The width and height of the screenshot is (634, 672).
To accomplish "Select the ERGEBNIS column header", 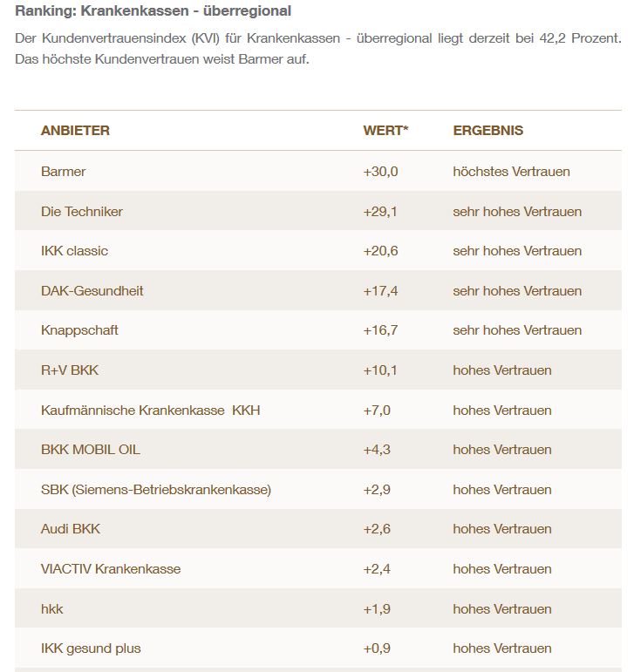I will point(487,131).
